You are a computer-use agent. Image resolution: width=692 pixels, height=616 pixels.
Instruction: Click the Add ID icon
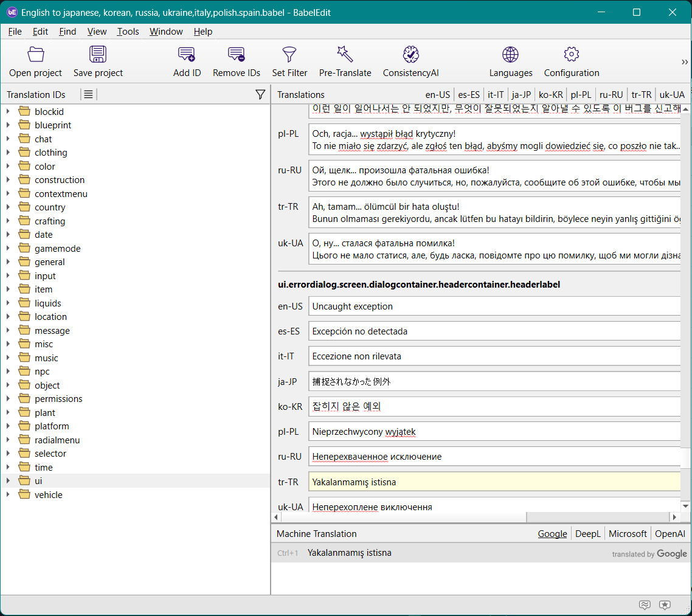pyautogui.click(x=187, y=55)
